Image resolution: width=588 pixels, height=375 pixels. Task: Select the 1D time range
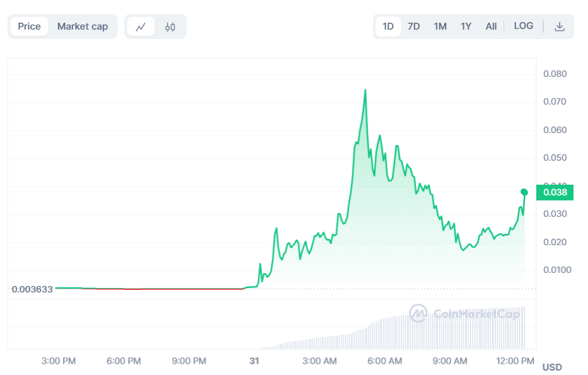coord(388,26)
